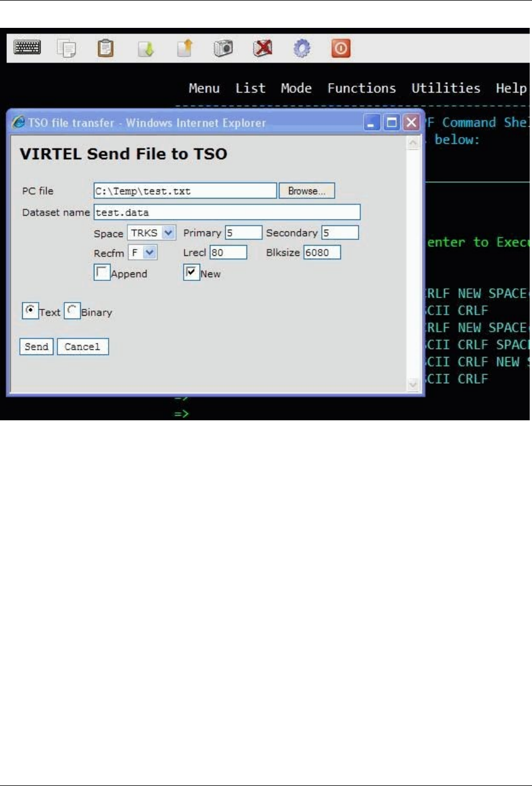Click the Browse... button
The image size is (532, 786).
pos(307,191)
